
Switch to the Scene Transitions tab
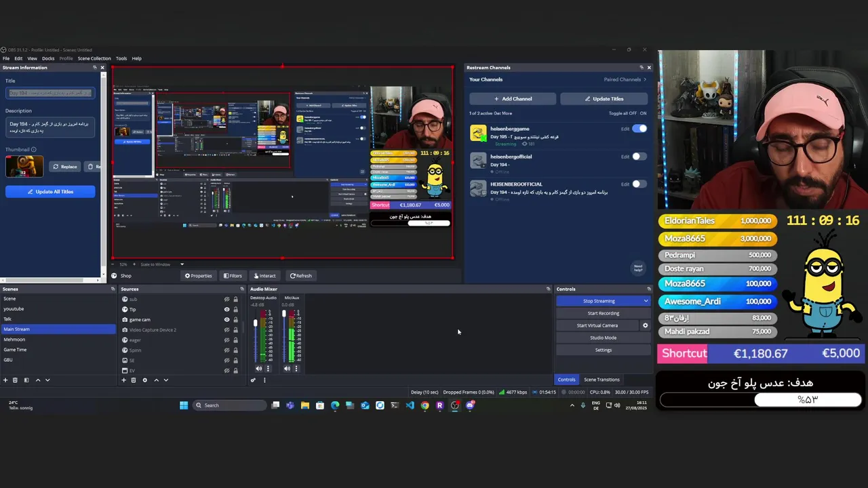tap(601, 380)
